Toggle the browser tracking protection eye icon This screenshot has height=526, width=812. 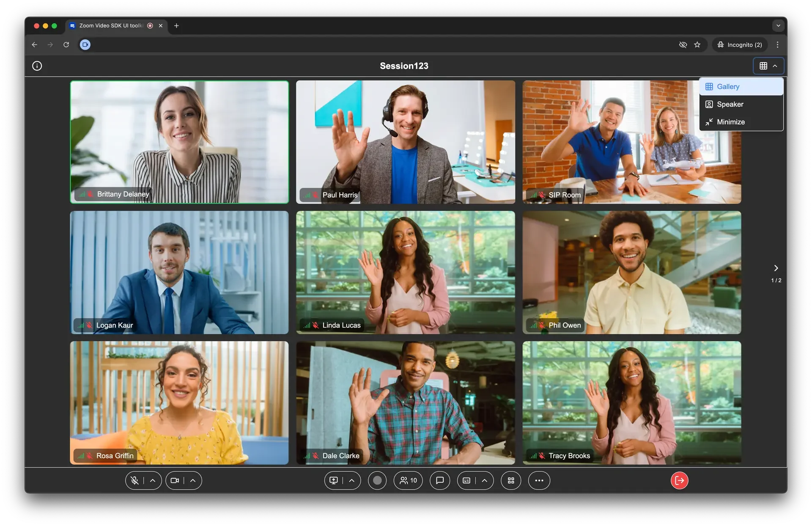tap(683, 44)
